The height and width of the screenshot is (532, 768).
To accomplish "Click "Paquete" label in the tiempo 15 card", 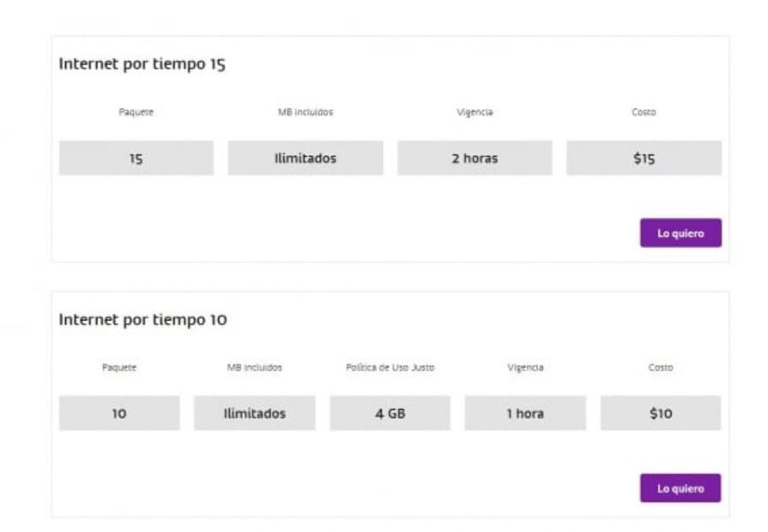I will (x=136, y=112).
